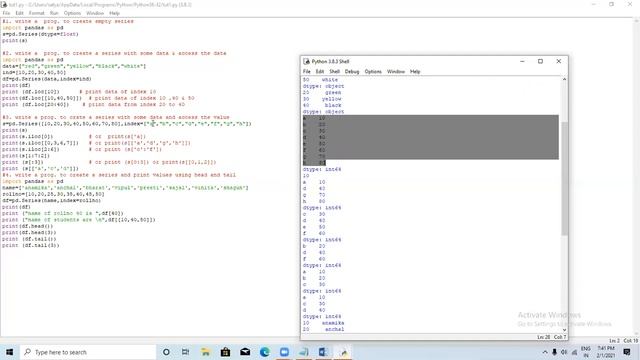Launch Microsoft Edge from the taskbar
The image size is (640, 360).
pyautogui.click(x=264, y=352)
